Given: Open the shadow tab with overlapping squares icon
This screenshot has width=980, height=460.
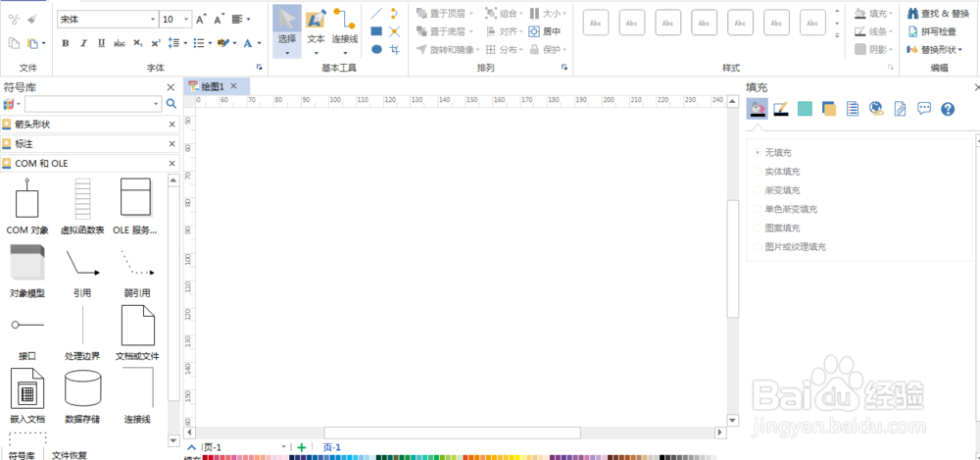Looking at the screenshot, I should 829,109.
